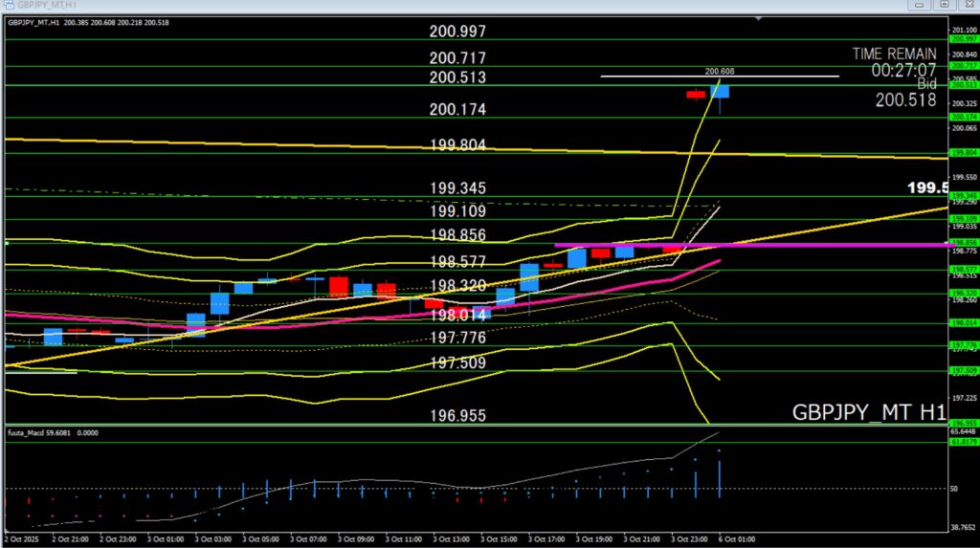Select the 199.804 level text label
Screen dimensions: 980x548
457,145
